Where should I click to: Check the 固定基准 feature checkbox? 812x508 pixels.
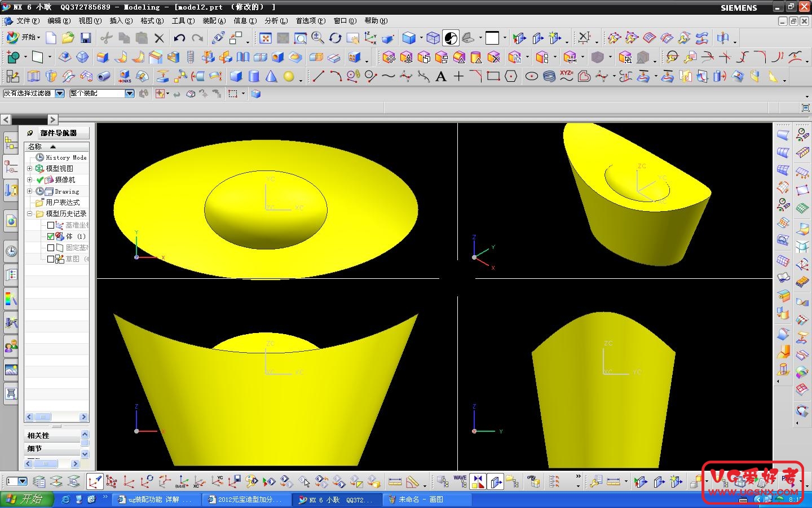tap(51, 248)
